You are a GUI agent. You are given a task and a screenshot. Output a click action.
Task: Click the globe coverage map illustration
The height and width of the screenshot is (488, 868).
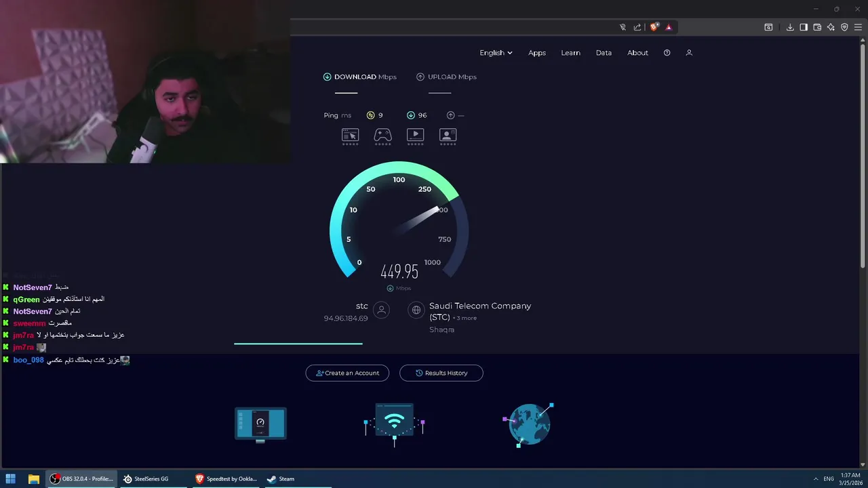(529, 425)
